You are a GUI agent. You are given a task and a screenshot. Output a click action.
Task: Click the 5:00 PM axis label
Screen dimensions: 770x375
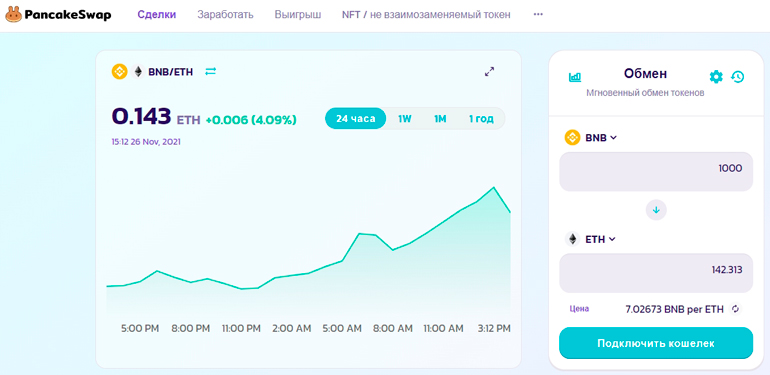click(140, 328)
